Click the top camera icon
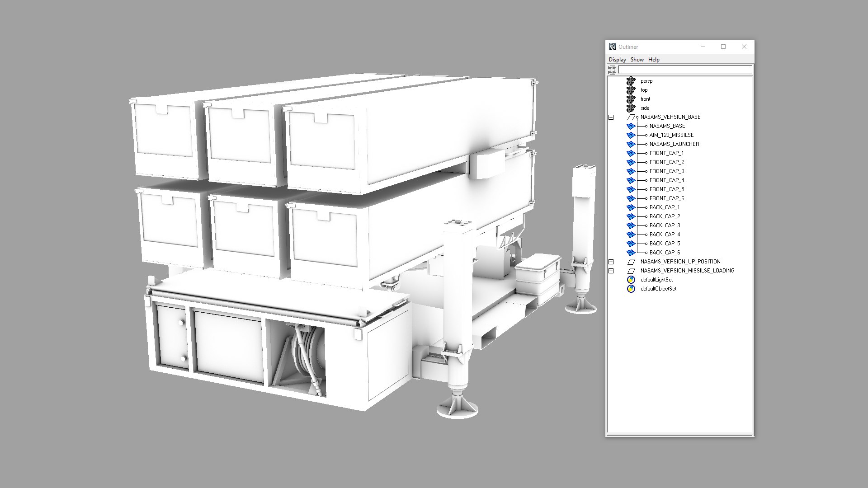 pos(631,90)
